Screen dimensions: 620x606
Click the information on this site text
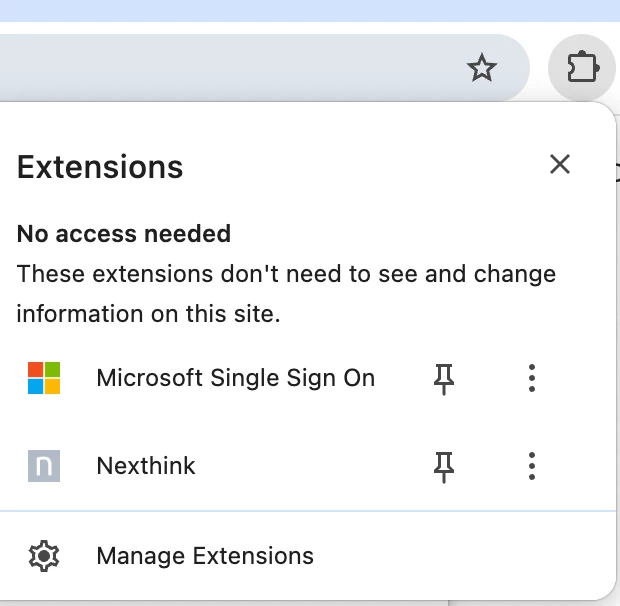(148, 314)
